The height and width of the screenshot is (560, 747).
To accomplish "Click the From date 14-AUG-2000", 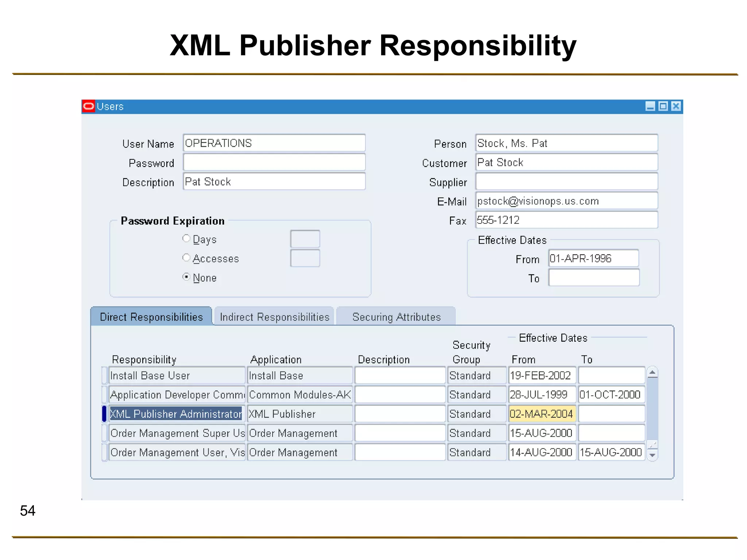I will (542, 452).
